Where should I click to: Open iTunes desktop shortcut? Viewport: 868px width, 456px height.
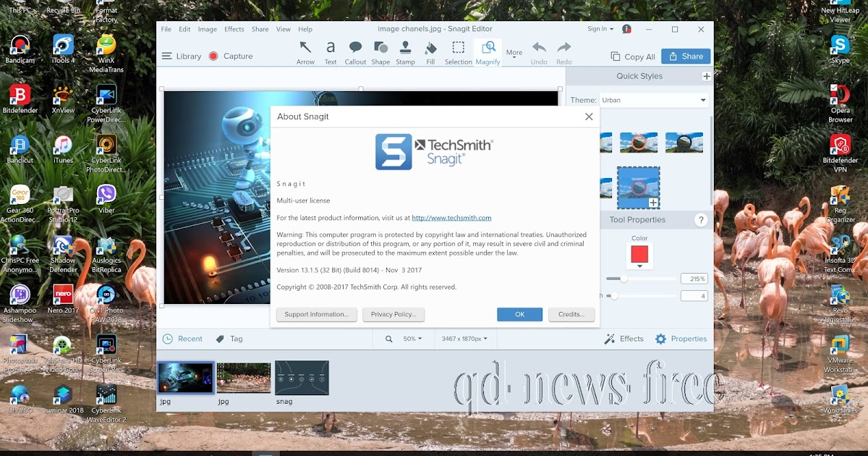pos(63,150)
